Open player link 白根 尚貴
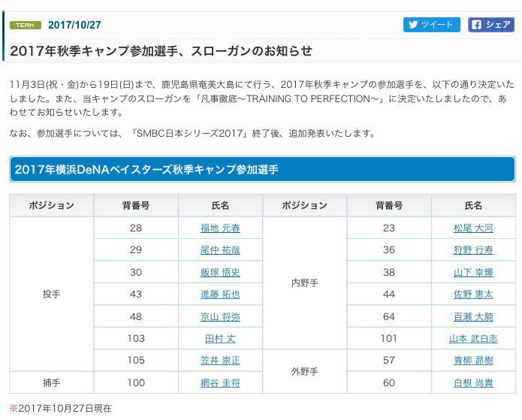 [x=473, y=383]
